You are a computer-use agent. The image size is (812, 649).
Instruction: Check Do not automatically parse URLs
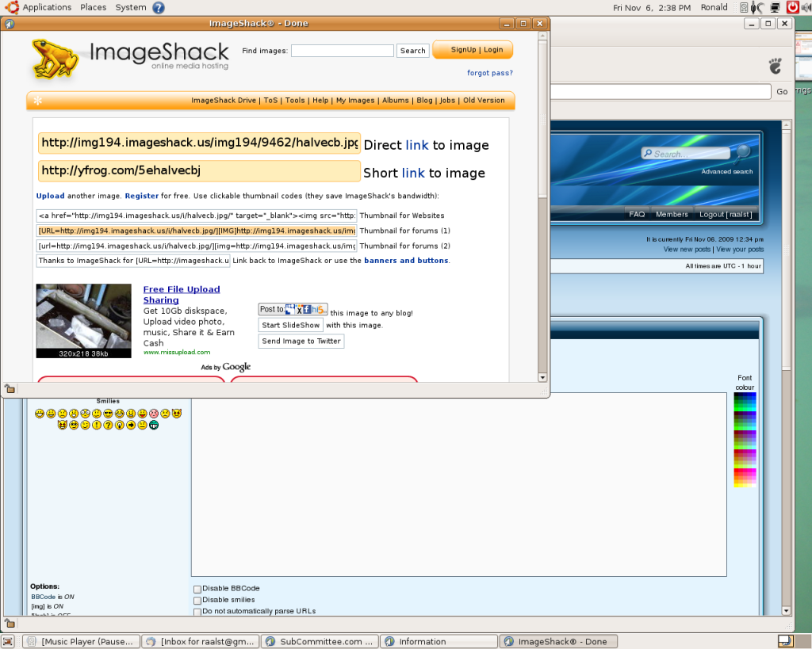(197, 612)
